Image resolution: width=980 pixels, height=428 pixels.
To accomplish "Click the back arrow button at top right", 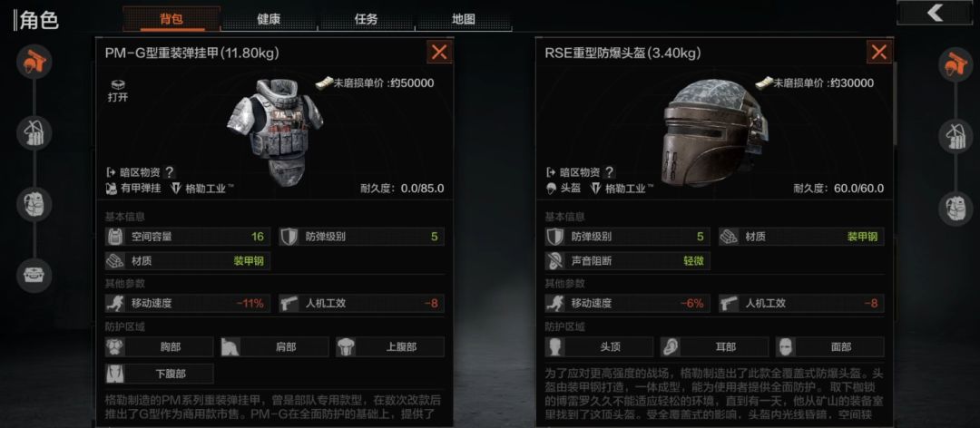I will (935, 13).
